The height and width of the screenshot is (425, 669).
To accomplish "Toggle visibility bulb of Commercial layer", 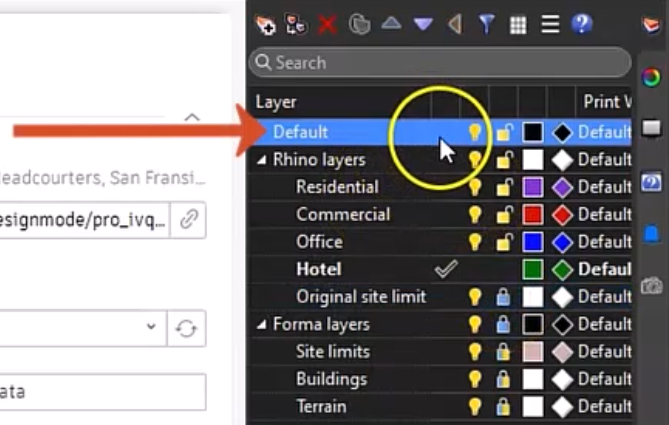I will [x=474, y=214].
